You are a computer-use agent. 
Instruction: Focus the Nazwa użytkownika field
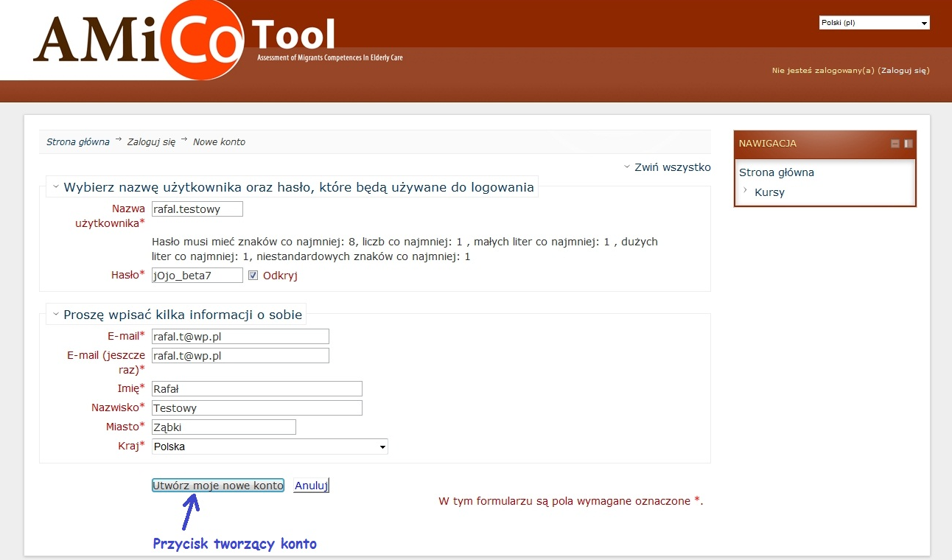tap(197, 209)
